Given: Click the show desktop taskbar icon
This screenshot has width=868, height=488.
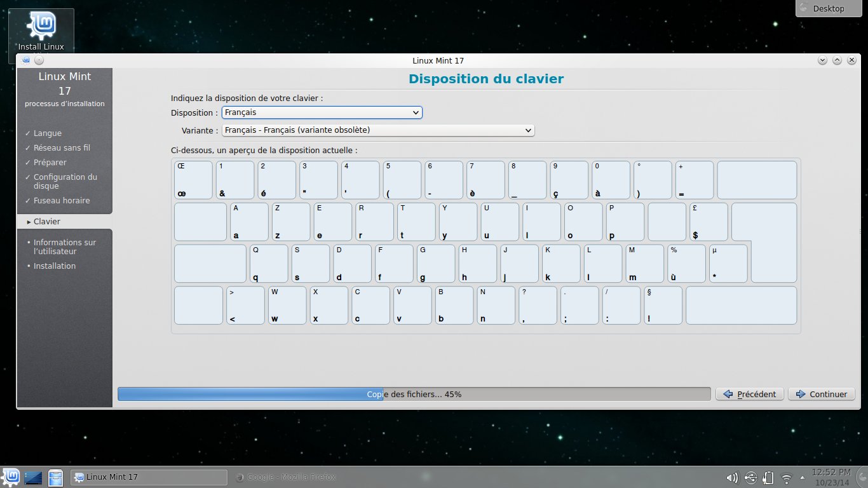Looking at the screenshot, I should click(x=32, y=477).
